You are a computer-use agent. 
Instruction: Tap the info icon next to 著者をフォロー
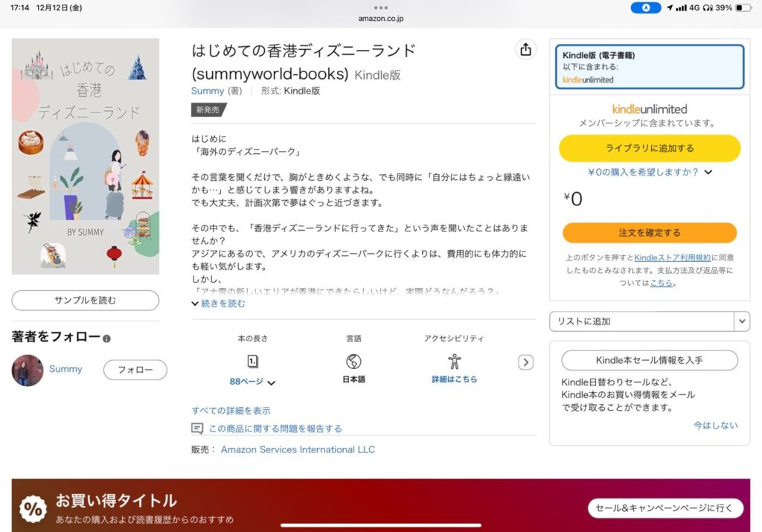pos(106,339)
